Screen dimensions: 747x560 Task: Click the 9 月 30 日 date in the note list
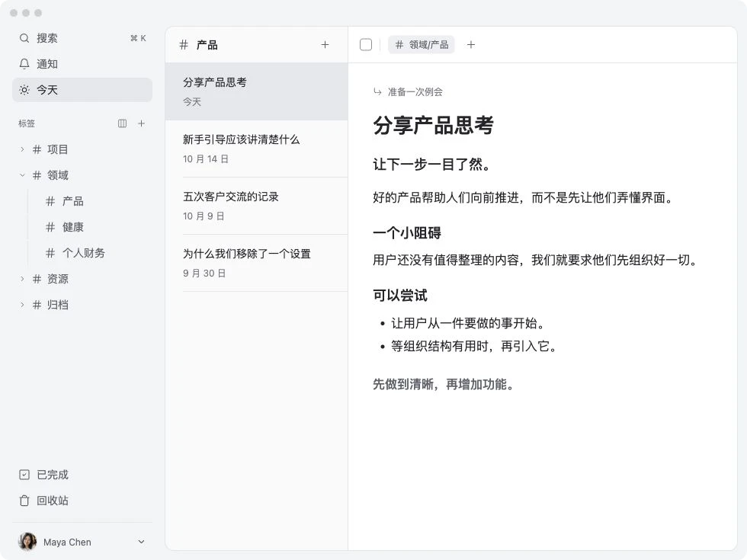[x=204, y=274]
